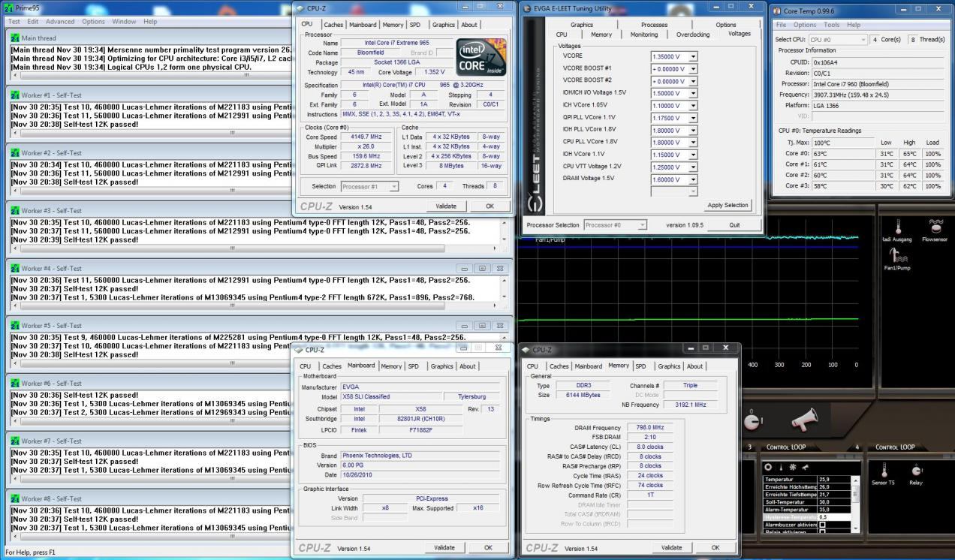Click NB Frequency 3192.1 MHz value
The height and width of the screenshot is (560, 955).
pos(690,405)
